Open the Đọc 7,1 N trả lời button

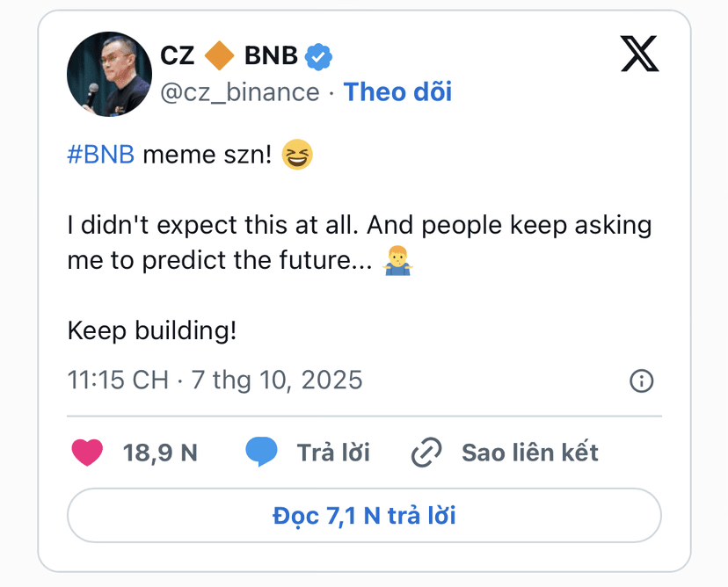click(365, 515)
